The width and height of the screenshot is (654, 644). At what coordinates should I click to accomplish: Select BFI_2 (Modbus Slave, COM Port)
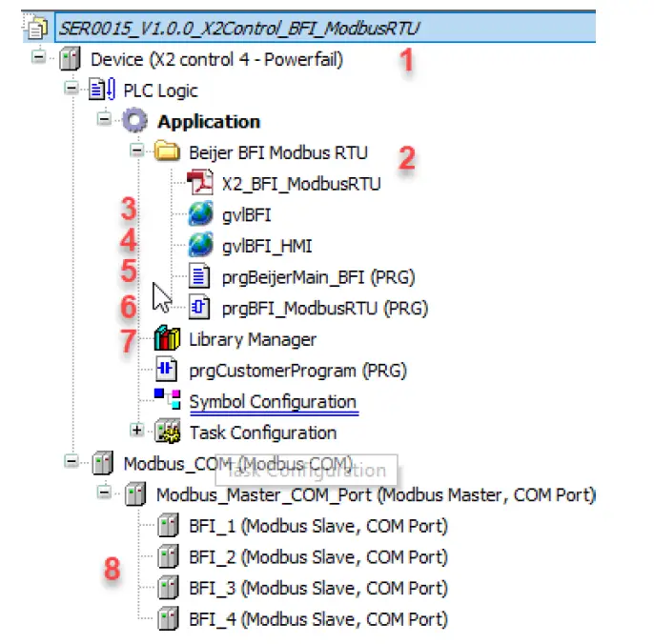pos(318,557)
